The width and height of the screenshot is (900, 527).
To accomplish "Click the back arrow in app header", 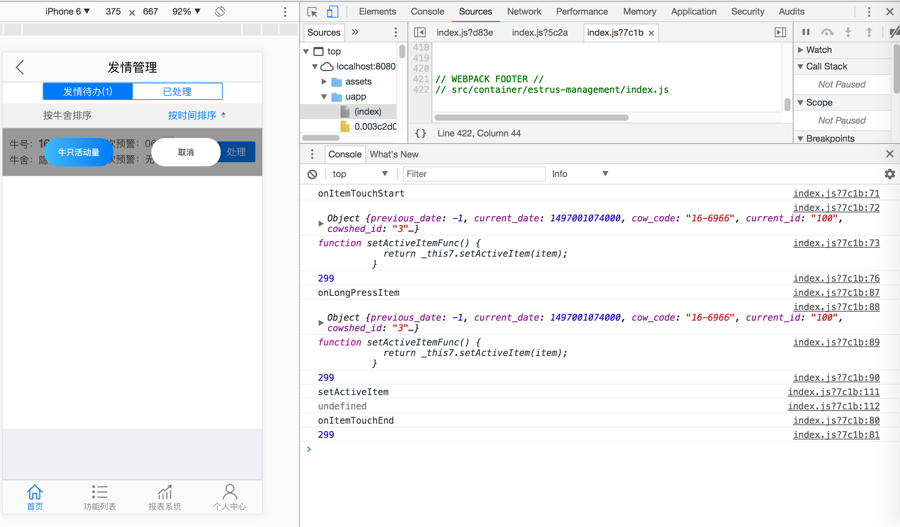I will [x=20, y=68].
